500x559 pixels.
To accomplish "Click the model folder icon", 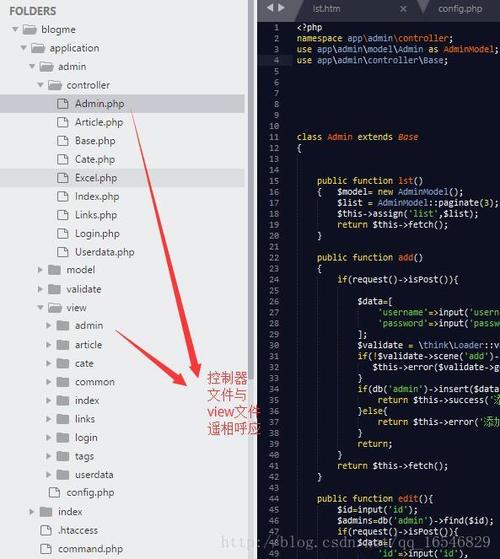I will click(55, 270).
